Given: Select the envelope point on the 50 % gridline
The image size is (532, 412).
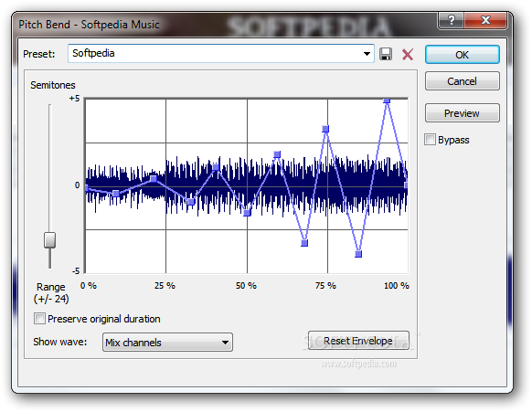Looking at the screenshot, I should pos(247,213).
